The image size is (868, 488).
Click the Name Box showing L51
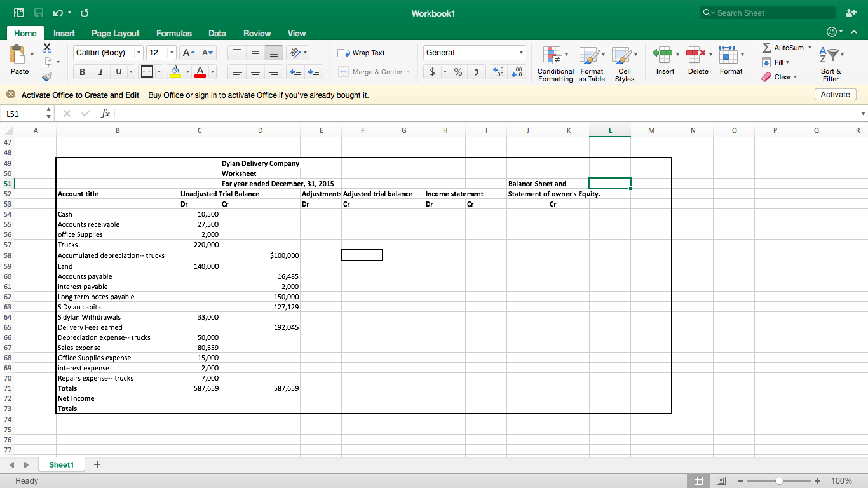click(x=22, y=114)
